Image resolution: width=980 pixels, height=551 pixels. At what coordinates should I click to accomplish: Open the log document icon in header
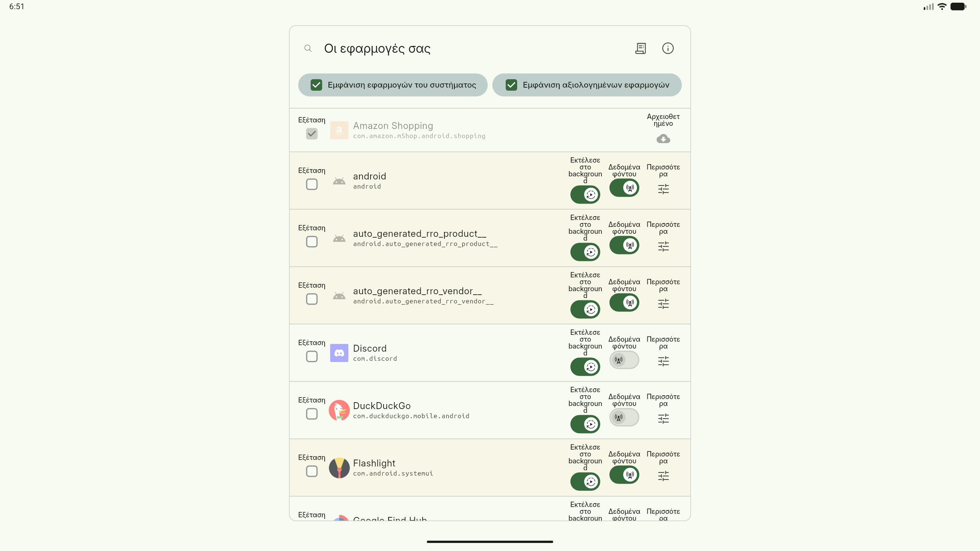[640, 48]
